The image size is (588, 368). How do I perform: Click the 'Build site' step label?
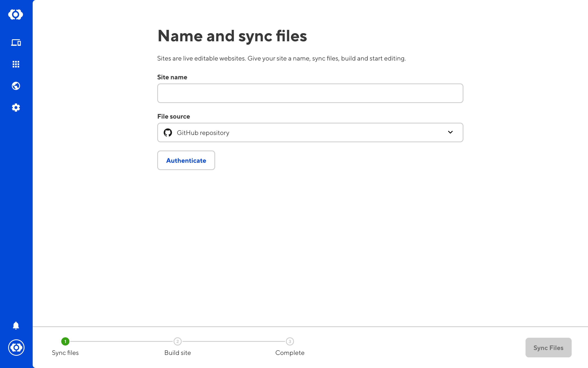pos(178,353)
